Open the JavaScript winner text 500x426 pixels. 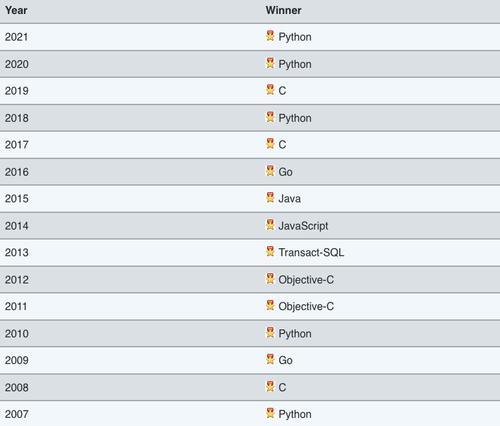point(303,226)
